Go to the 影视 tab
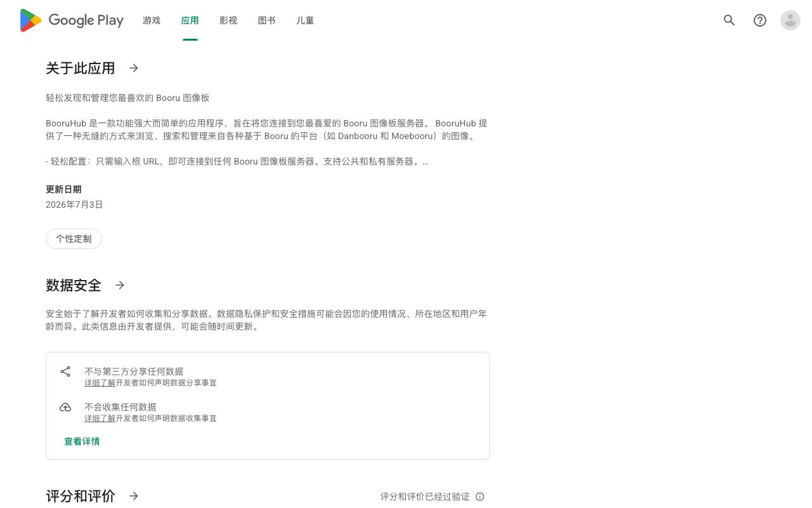Screen dimensions: 812x508 (x=228, y=20)
